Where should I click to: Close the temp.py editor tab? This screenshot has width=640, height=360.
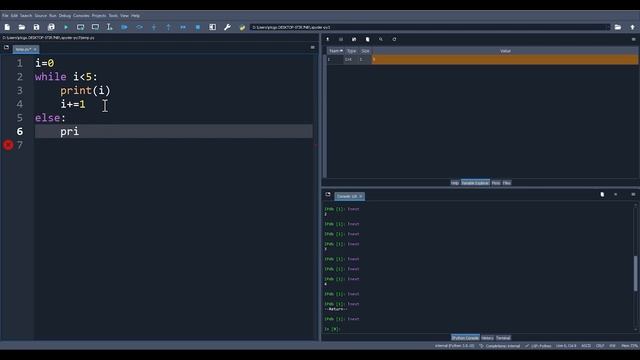35,49
